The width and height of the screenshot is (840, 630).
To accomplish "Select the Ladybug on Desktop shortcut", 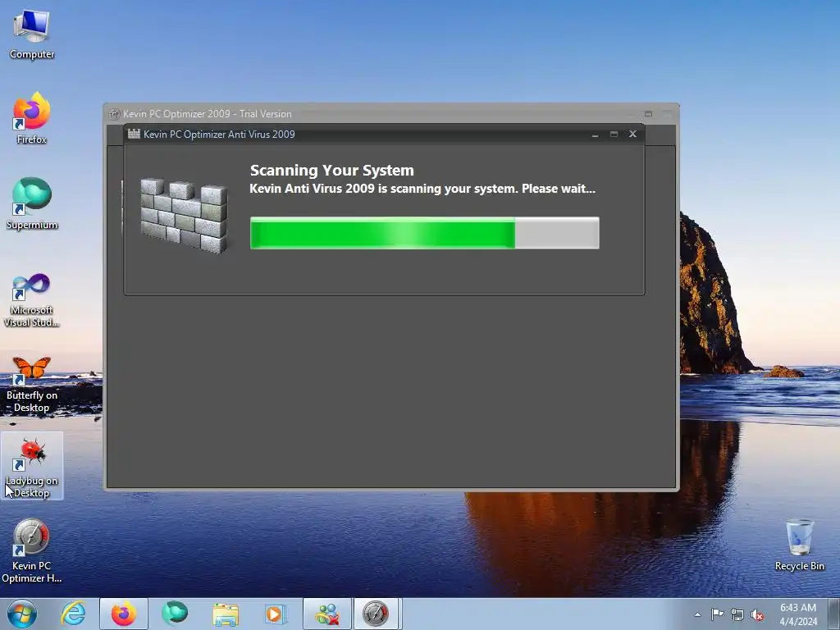I will [x=32, y=466].
